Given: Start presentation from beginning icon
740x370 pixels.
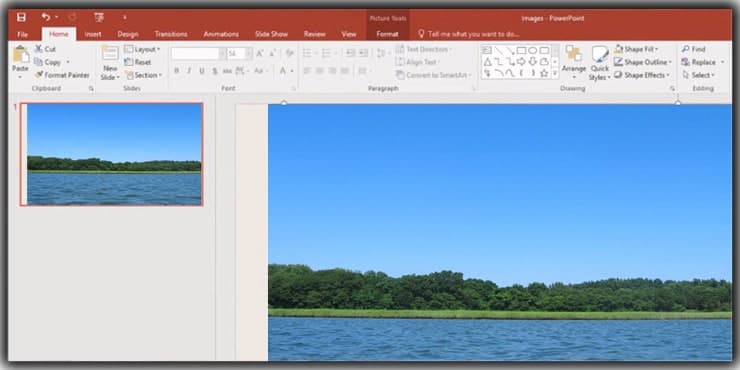Looking at the screenshot, I should tap(99, 17).
